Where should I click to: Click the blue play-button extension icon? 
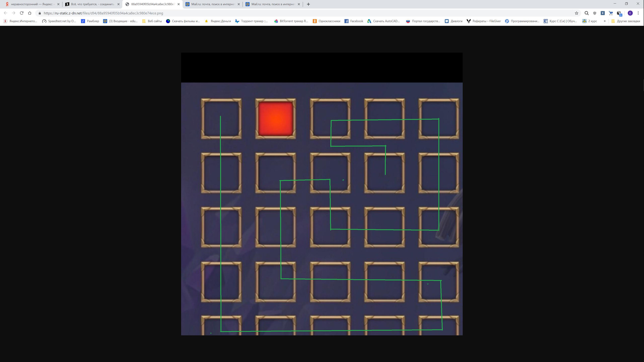(603, 13)
